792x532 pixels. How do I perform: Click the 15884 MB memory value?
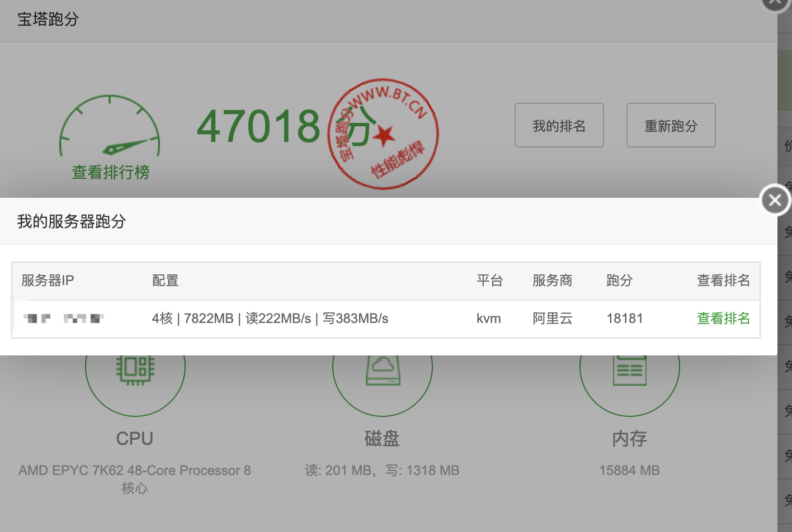tap(630, 471)
